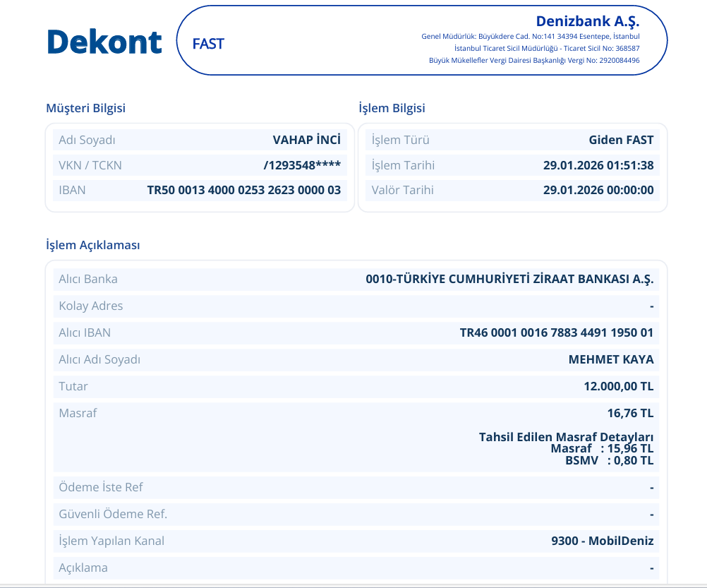Click the Güvenli Ödeme Ref. label
Image resolution: width=707 pixels, height=588 pixels.
coord(113,514)
